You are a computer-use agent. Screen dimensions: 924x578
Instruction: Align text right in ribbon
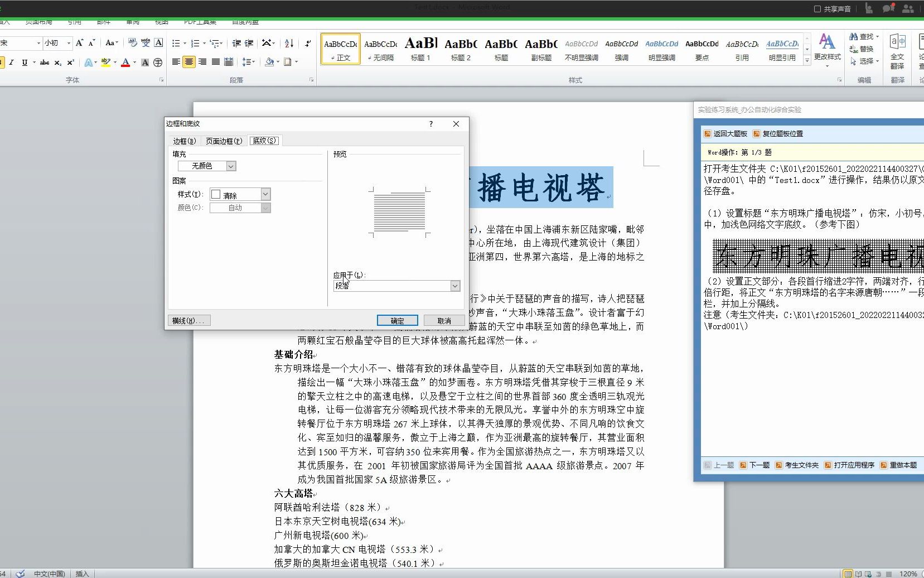tap(202, 62)
